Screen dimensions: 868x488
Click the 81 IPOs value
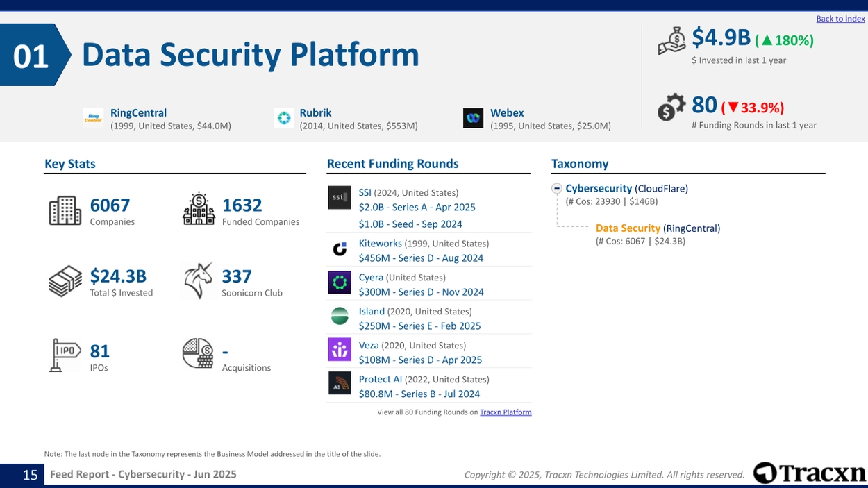[100, 351]
